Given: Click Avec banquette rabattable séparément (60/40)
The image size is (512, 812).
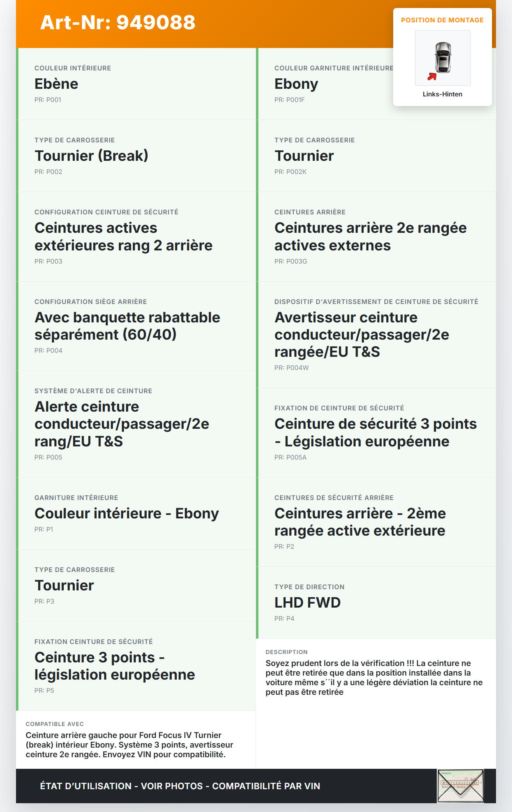Looking at the screenshot, I should (127, 326).
